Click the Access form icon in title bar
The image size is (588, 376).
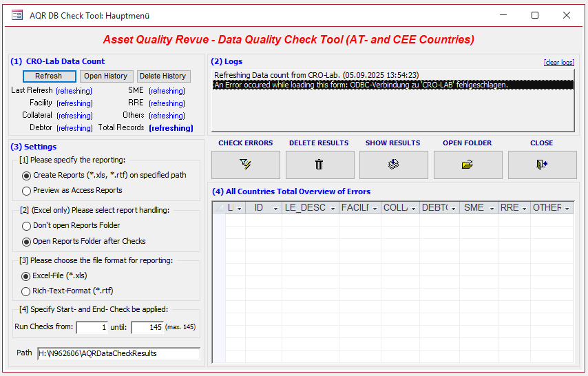pyautogui.click(x=17, y=15)
